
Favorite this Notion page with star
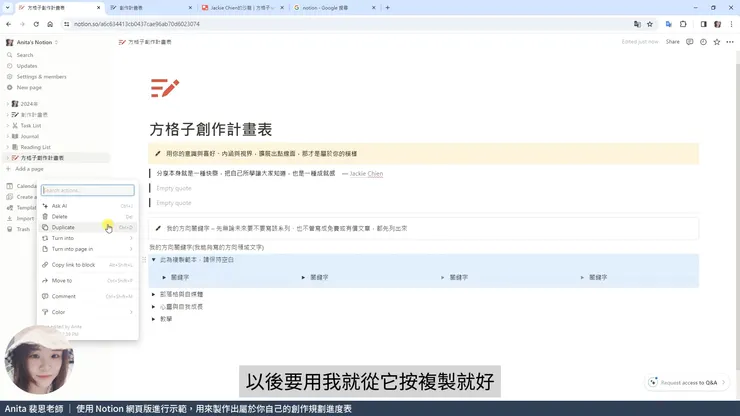[x=717, y=42]
